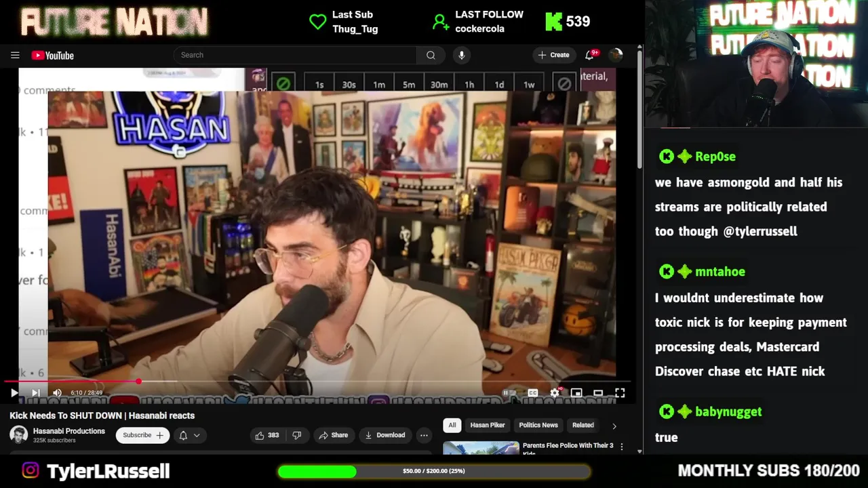Toggle theater mode view
This screenshot has width=868, height=488.
click(x=598, y=392)
